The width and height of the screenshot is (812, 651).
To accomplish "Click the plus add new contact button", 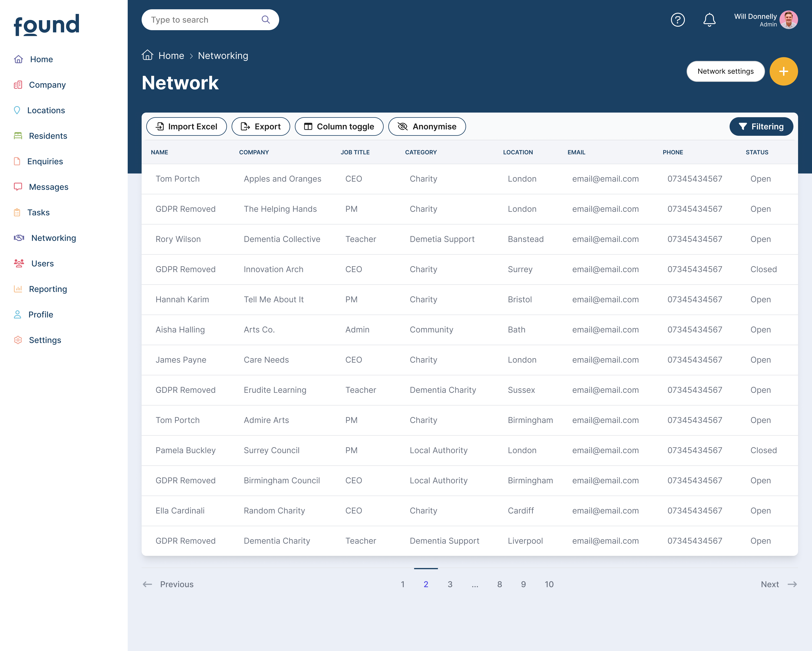I will pyautogui.click(x=783, y=71).
